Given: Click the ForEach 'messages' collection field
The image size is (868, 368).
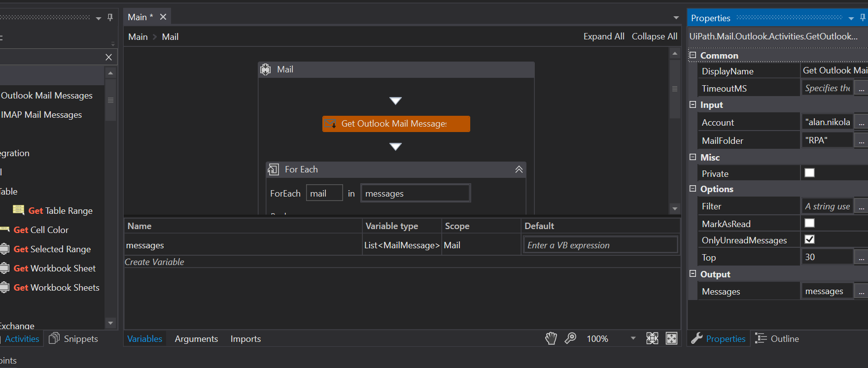Looking at the screenshot, I should 416,193.
